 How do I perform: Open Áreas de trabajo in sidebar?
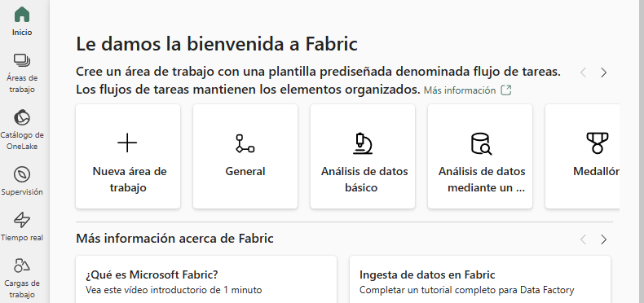[22, 73]
